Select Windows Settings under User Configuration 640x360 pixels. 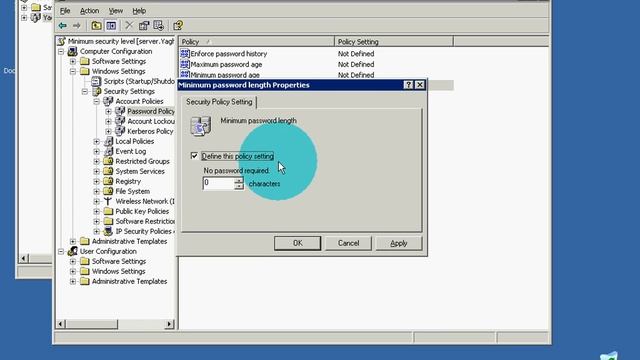pos(118,271)
